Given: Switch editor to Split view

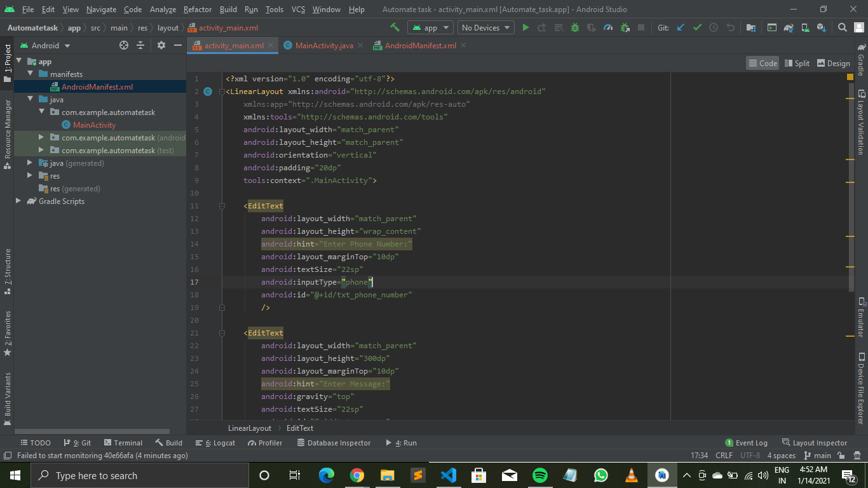Looking at the screenshot, I should 797,63.
